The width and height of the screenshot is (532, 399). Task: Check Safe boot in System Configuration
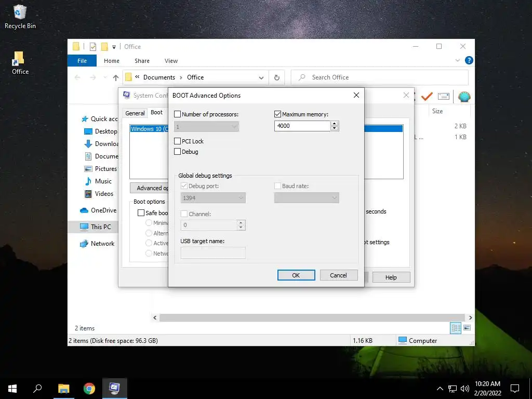141,212
